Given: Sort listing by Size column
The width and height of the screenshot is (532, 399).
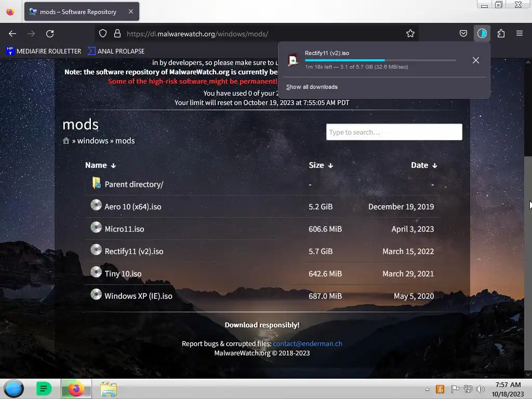Looking at the screenshot, I should [x=321, y=165].
